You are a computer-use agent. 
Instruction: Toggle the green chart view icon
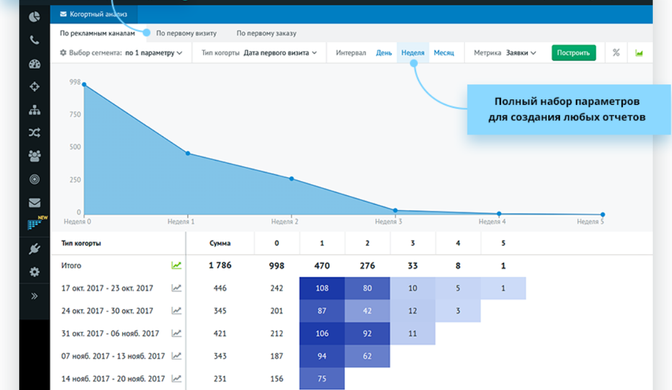click(x=639, y=53)
